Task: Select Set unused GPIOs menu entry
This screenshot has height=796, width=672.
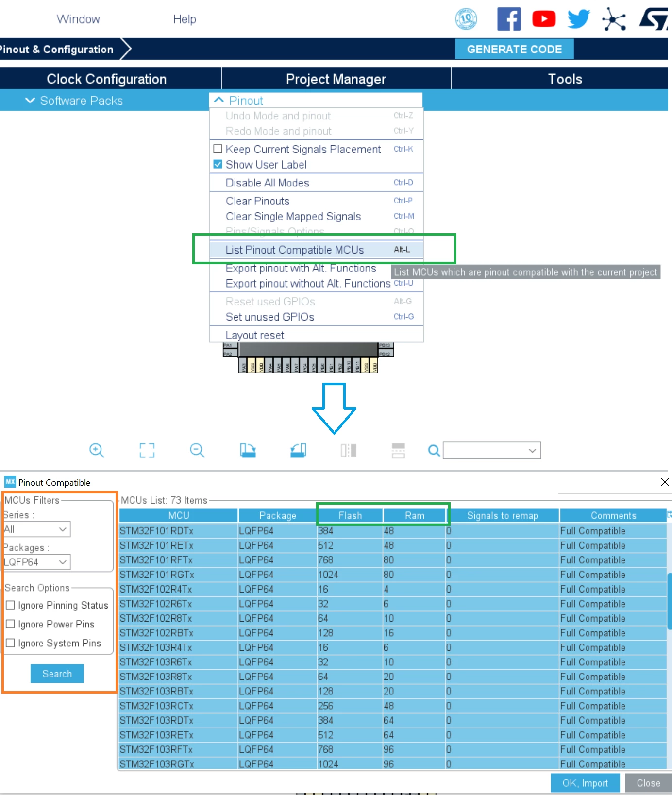Action: click(x=317, y=317)
